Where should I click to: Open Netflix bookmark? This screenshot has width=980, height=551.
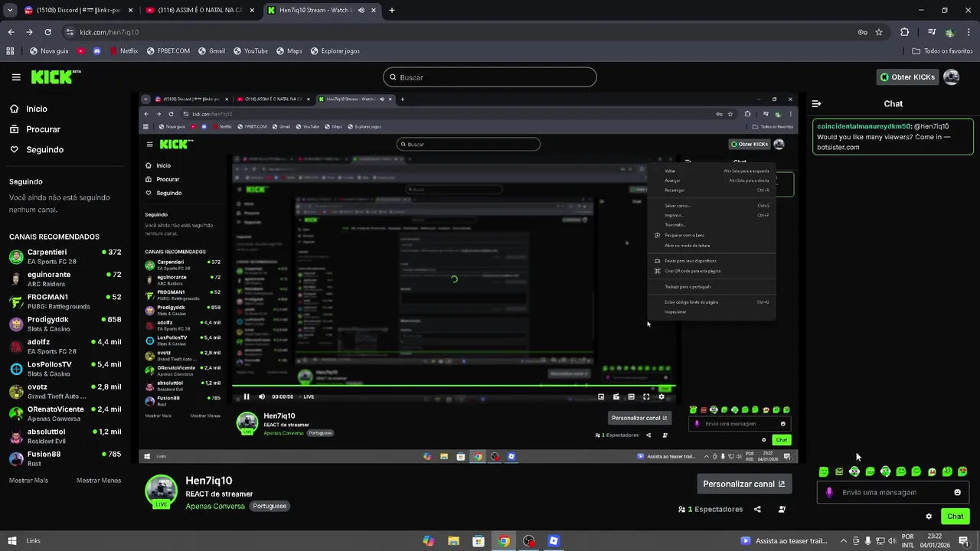coord(123,51)
